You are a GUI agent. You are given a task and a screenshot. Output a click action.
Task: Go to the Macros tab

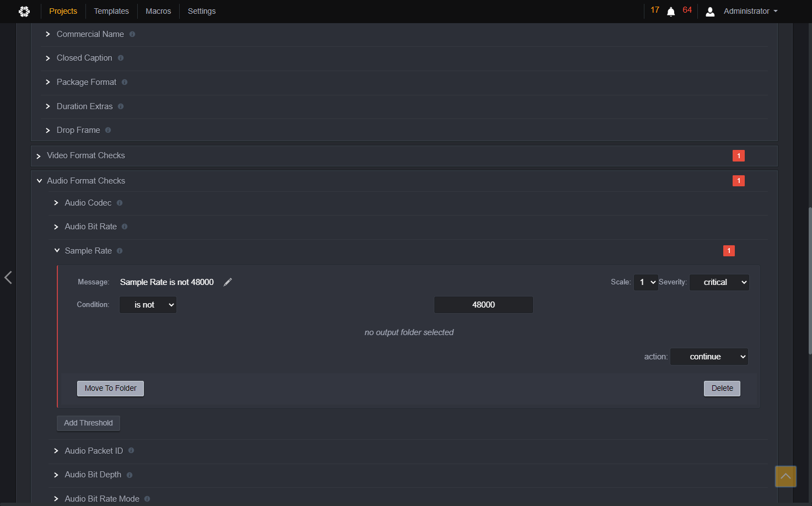pos(158,11)
